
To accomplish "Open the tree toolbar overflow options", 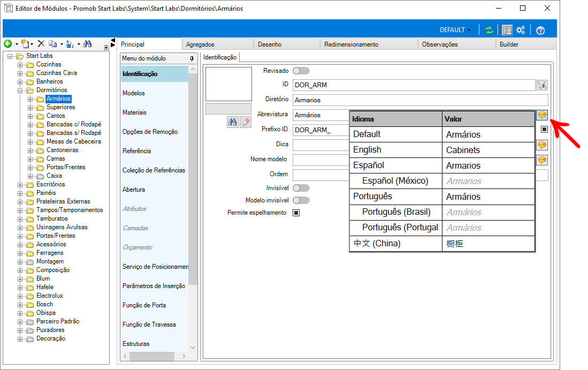I will pos(106,47).
